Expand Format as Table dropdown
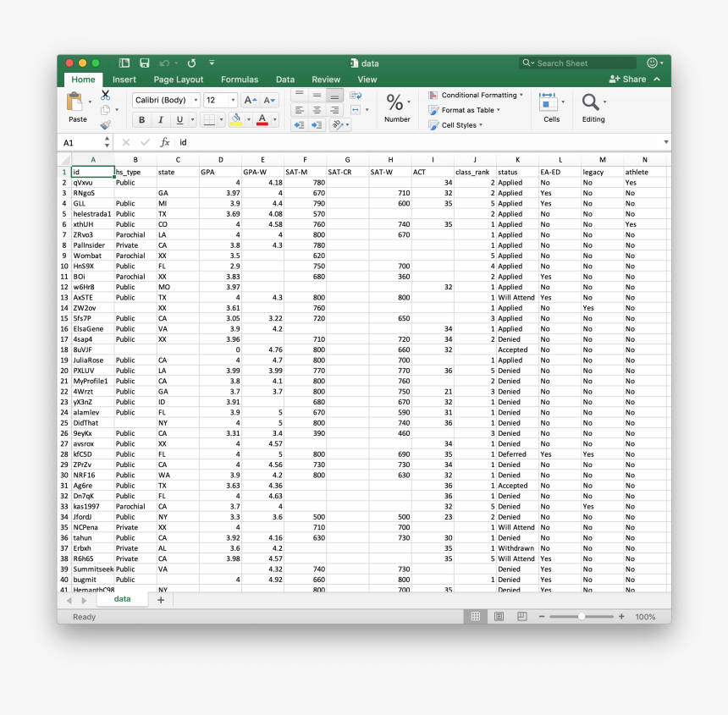This screenshot has width=728, height=715. pyautogui.click(x=499, y=110)
